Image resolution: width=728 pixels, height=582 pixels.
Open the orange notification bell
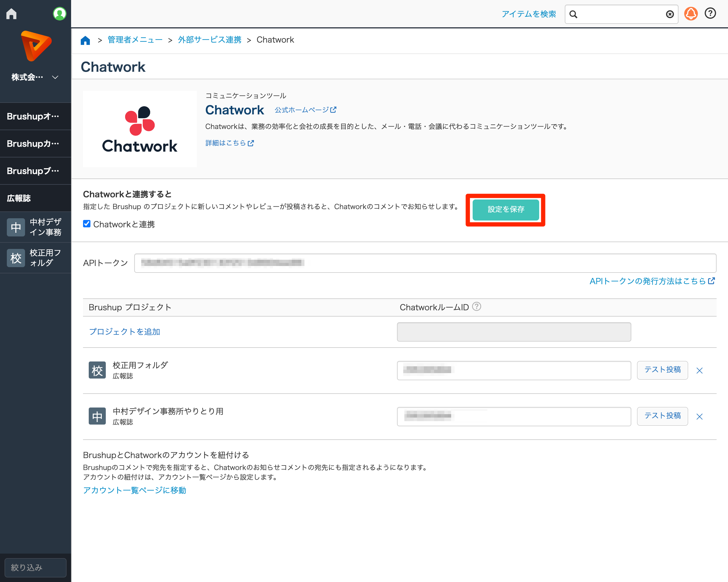point(691,14)
